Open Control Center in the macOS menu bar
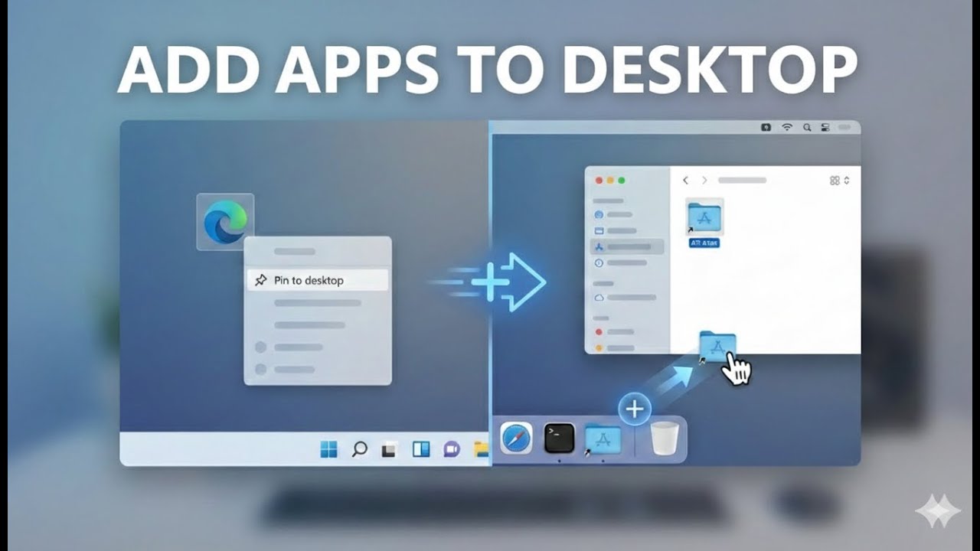The height and width of the screenshot is (551, 980). (x=825, y=127)
